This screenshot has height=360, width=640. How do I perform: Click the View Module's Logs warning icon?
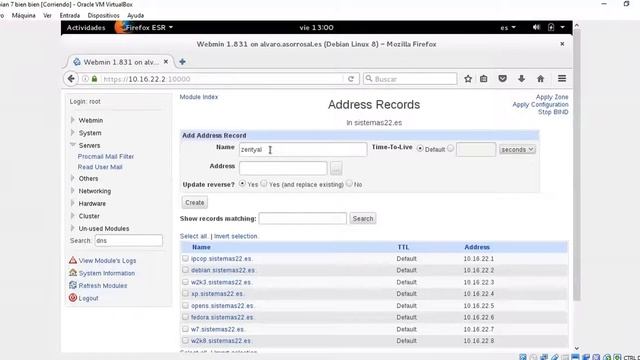pos(73,260)
